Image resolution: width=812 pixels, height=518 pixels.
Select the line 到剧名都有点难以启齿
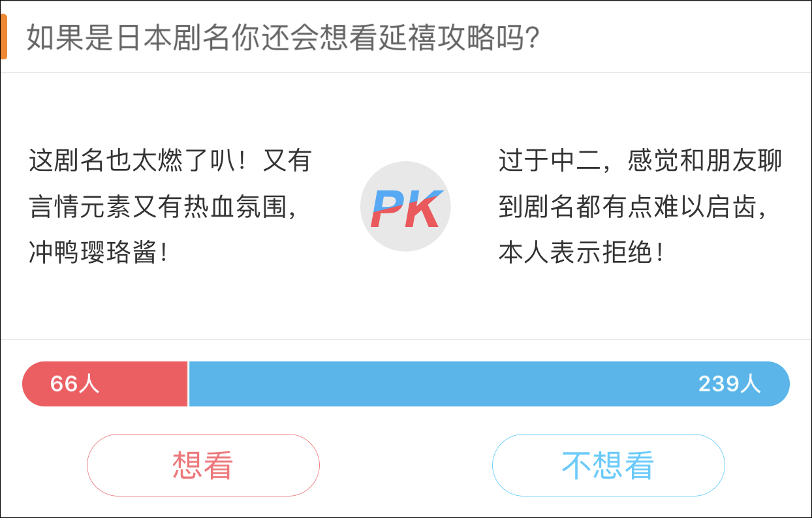pyautogui.click(x=632, y=207)
